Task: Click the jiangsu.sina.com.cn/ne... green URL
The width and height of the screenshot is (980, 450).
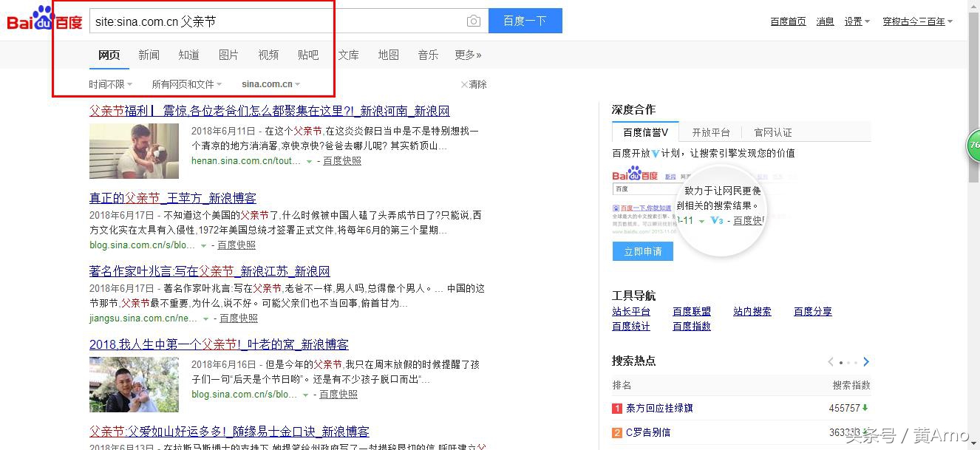Action: tap(143, 318)
